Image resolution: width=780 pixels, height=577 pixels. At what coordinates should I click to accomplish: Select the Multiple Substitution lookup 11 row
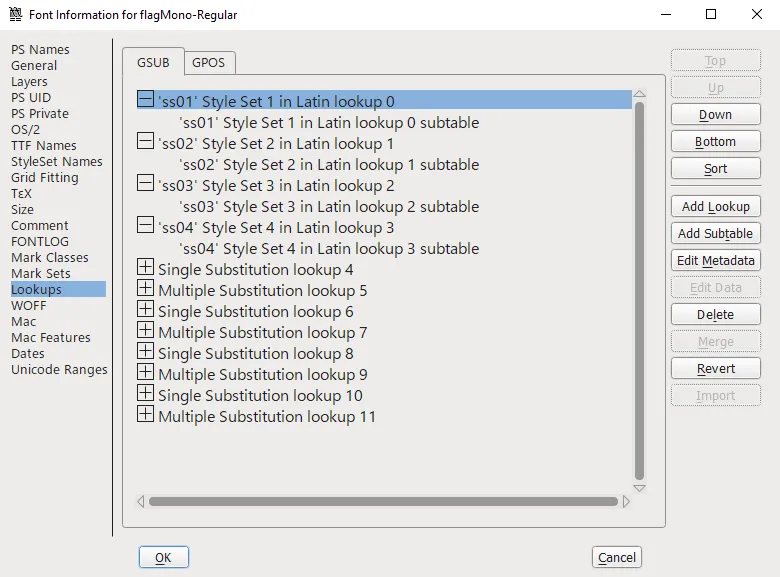click(267, 417)
